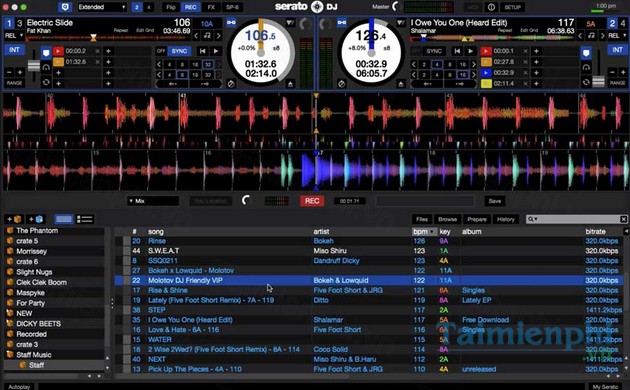This screenshot has width=630, height=390.
Task: Click left deck loop shift left arrow
Action: pos(173,84)
